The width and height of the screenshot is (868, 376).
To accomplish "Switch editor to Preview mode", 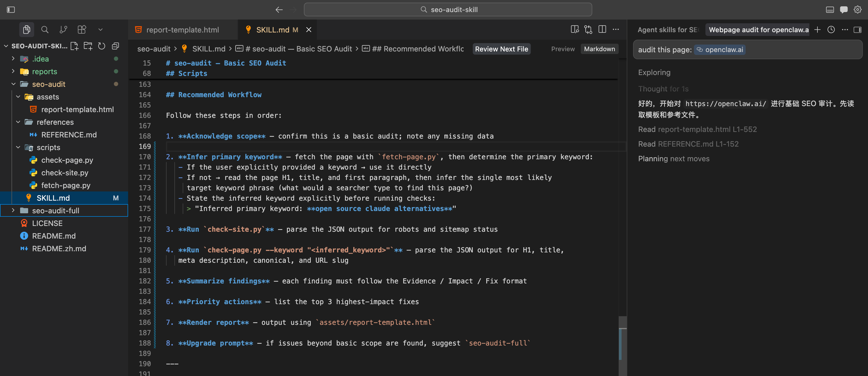I will tap(563, 49).
